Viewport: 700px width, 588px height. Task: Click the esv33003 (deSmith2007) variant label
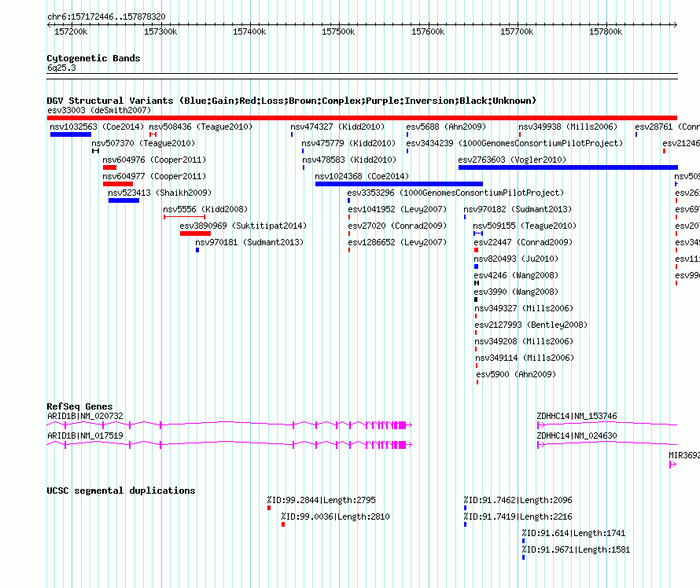(x=99, y=110)
